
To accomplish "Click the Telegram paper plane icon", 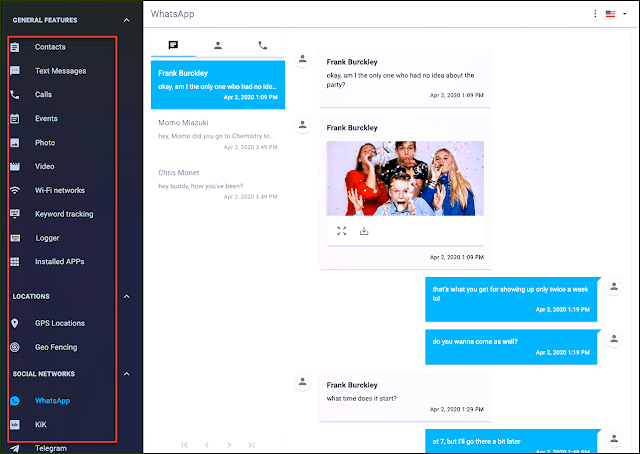I will [x=15, y=448].
